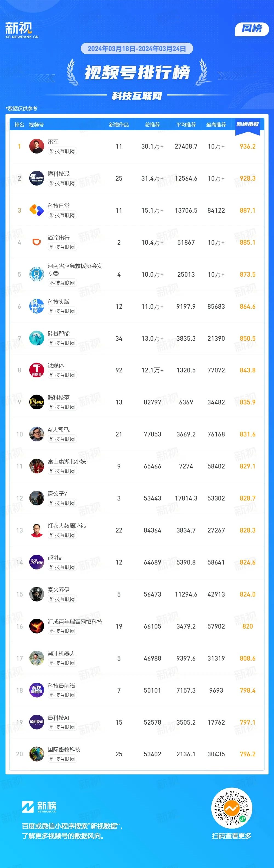Select the if科技 purple logo icon
Screen dimensions: 274x868
[36, 562]
